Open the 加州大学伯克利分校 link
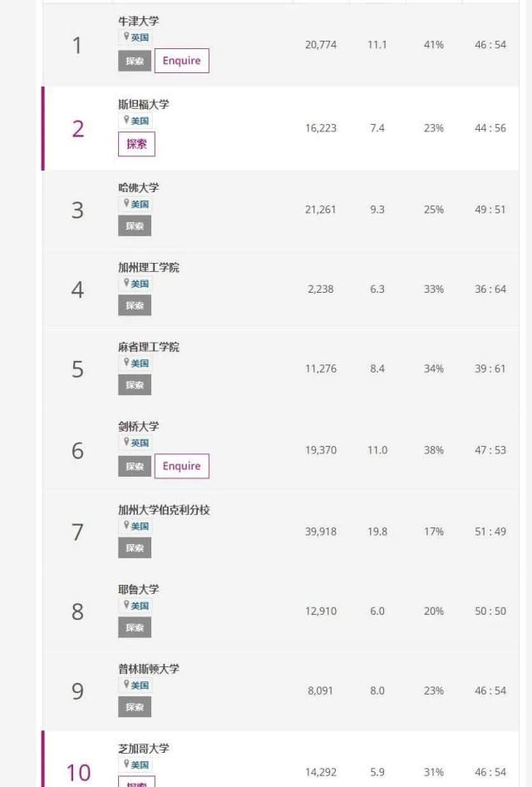This screenshot has height=787, width=532. click(x=164, y=509)
